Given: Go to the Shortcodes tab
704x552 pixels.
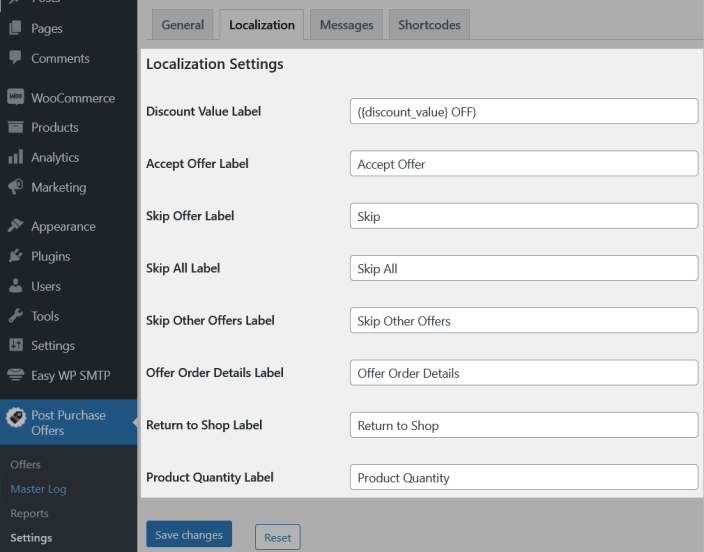Looking at the screenshot, I should click(x=428, y=25).
